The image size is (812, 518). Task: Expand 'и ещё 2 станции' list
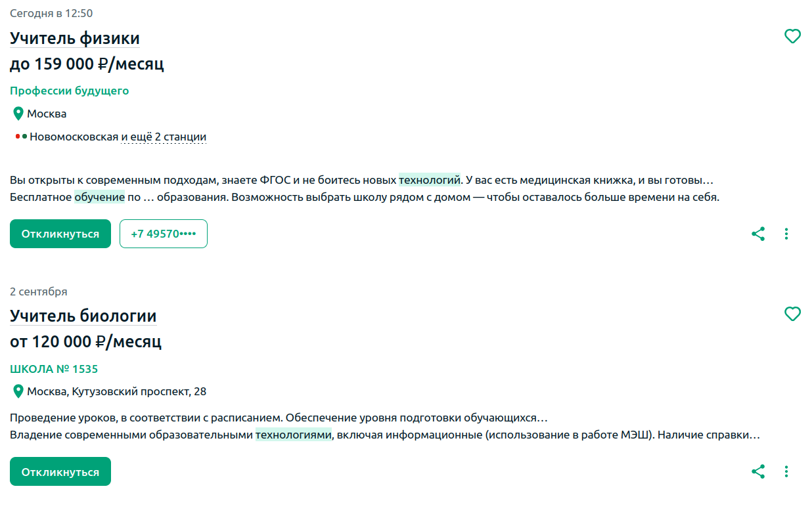(164, 137)
